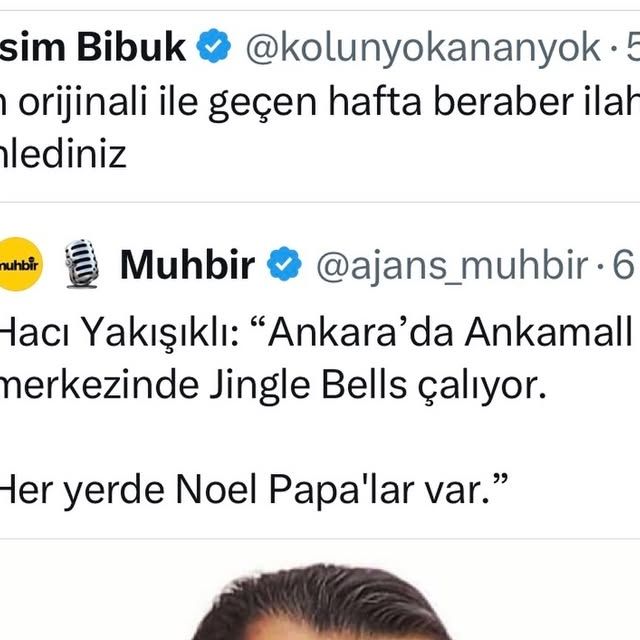
Task: Click the Muhbir display name
Action: [x=188, y=265]
